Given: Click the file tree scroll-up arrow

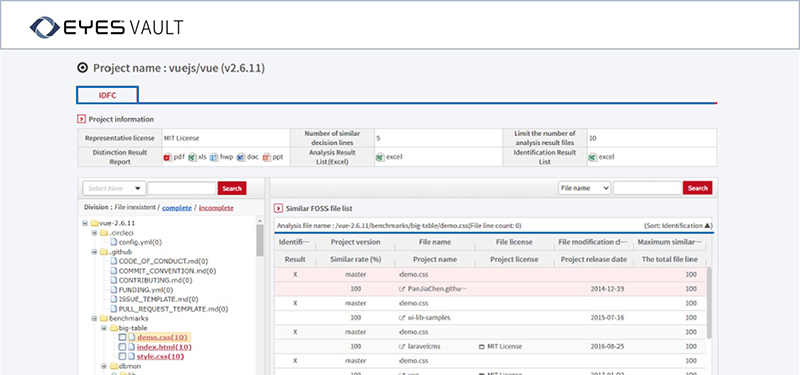Looking at the screenshot, I should coord(260,220).
